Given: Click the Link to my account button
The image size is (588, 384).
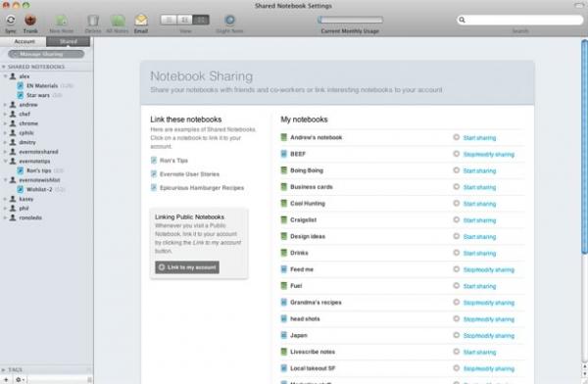Looking at the screenshot, I should point(187,267).
